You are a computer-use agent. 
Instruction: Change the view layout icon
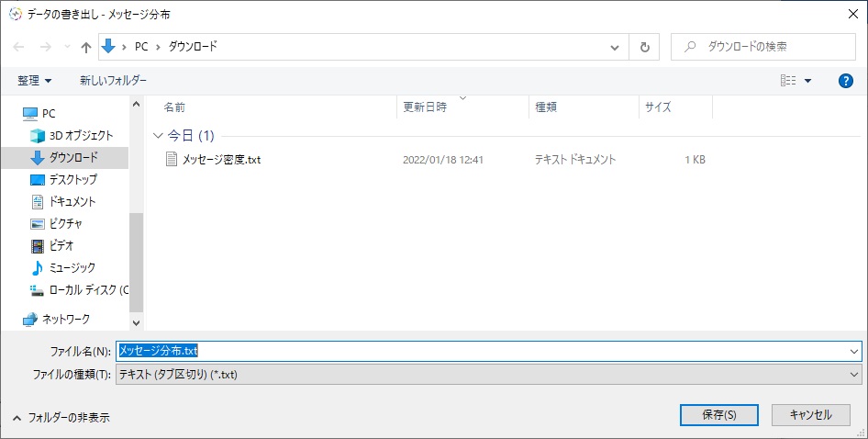[x=788, y=81]
